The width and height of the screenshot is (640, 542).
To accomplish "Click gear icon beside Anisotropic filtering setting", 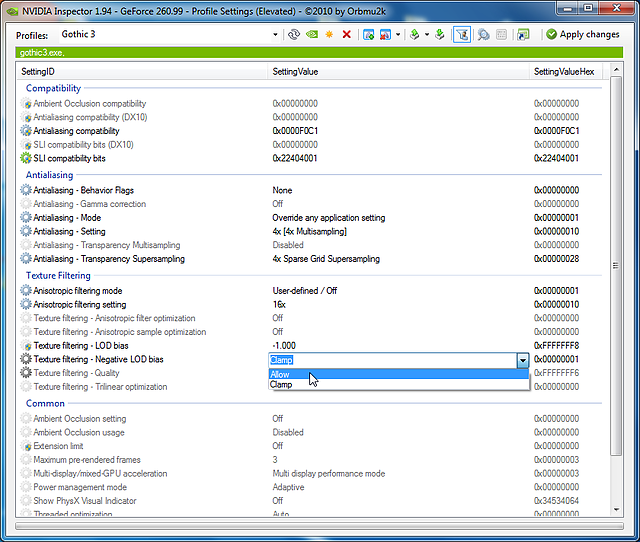I will pos(26,304).
